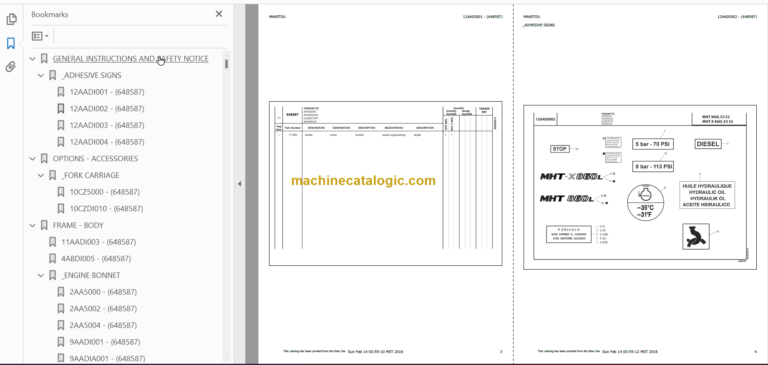Go to bookmark 12AADI004 - (648587)
This screenshot has height=365, width=768.
pos(107,142)
